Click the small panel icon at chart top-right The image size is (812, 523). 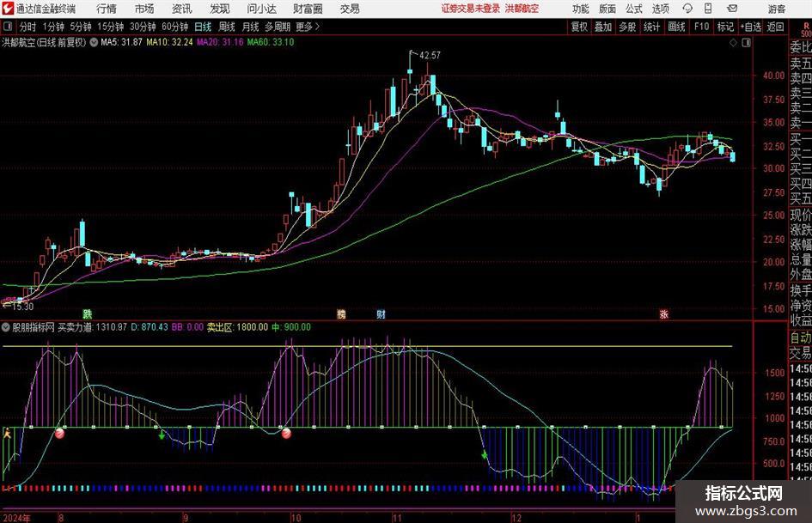[x=746, y=43]
